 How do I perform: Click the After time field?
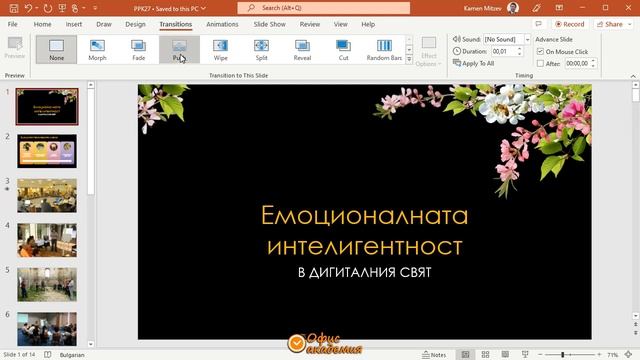(577, 64)
